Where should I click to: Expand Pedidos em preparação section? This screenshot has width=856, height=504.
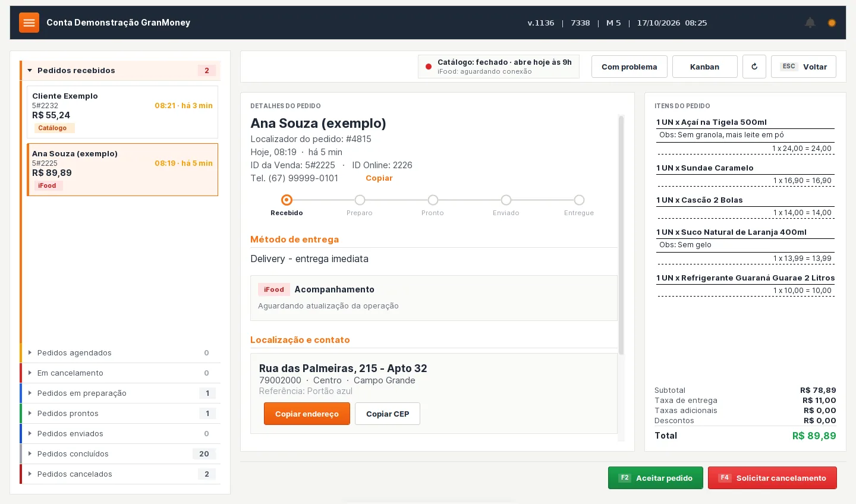(121, 393)
